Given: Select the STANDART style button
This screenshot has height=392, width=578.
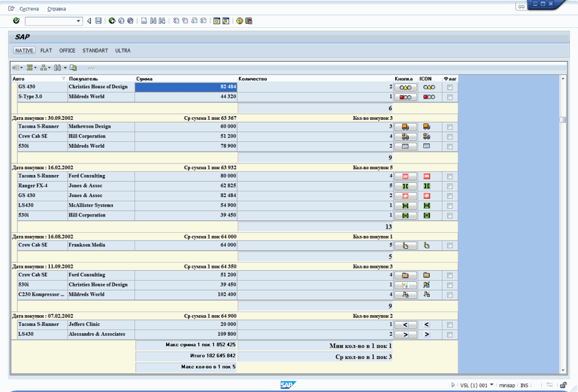Looking at the screenshot, I should click(x=95, y=50).
